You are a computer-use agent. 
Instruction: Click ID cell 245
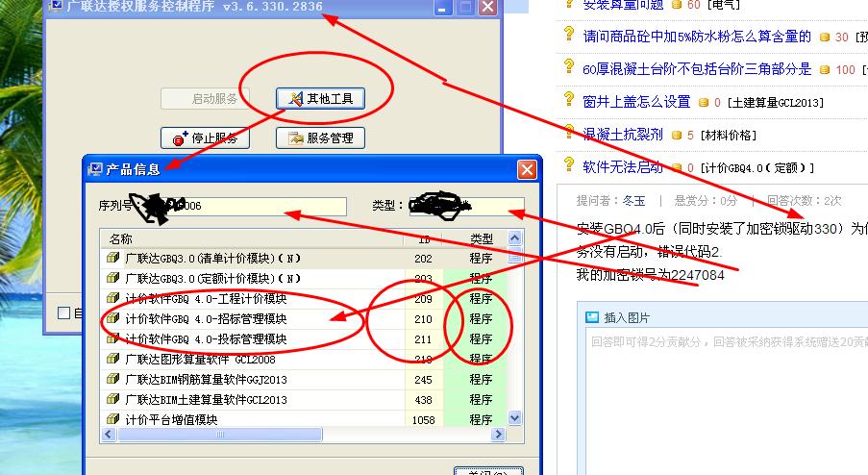tap(423, 380)
